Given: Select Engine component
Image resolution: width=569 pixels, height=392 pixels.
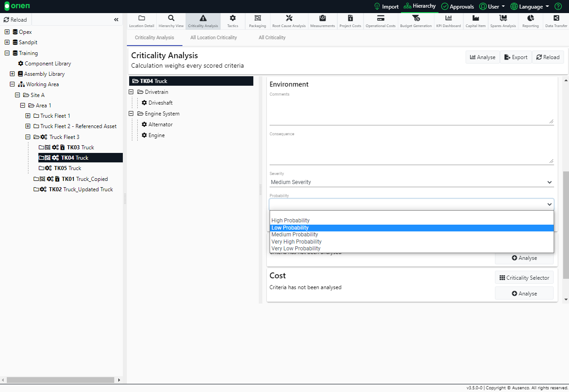Looking at the screenshot, I should tap(153, 135).
